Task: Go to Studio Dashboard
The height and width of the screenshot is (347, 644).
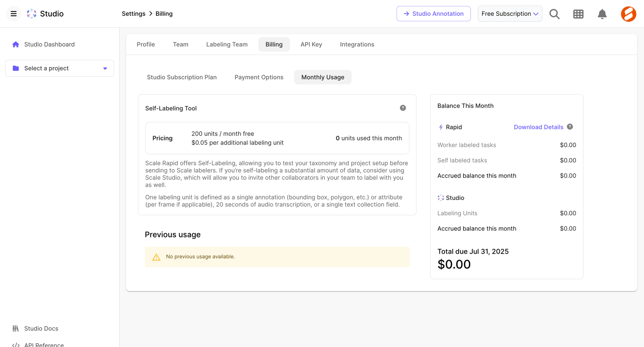Action: (x=49, y=44)
